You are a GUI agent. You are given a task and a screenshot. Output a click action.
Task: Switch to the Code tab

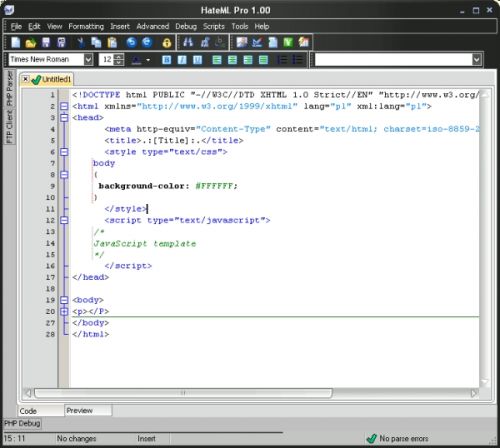point(40,411)
